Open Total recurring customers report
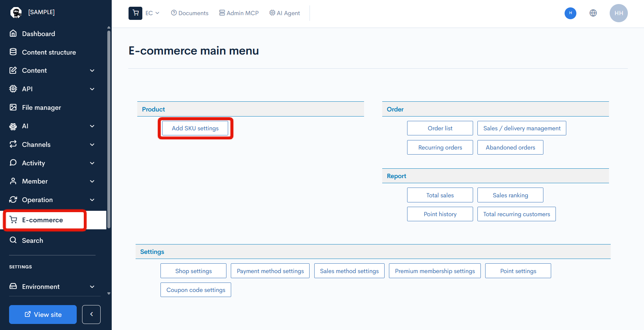644x330 pixels. click(x=516, y=214)
